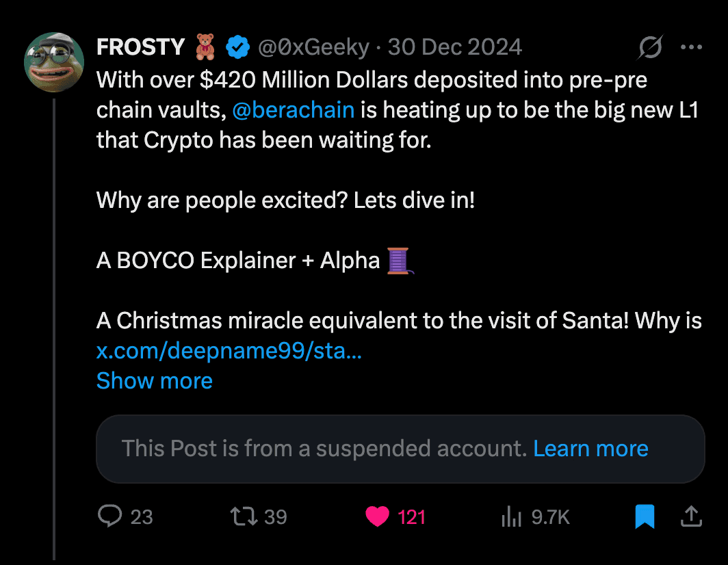Click Learn more about suspended accounts
Viewport: 728px width, 565px height.
click(590, 448)
